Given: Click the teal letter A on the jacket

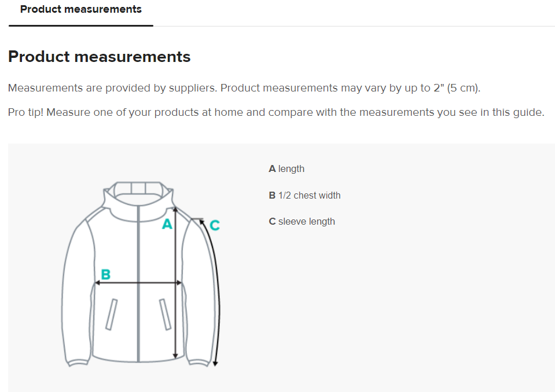Looking at the screenshot, I should (167, 224).
